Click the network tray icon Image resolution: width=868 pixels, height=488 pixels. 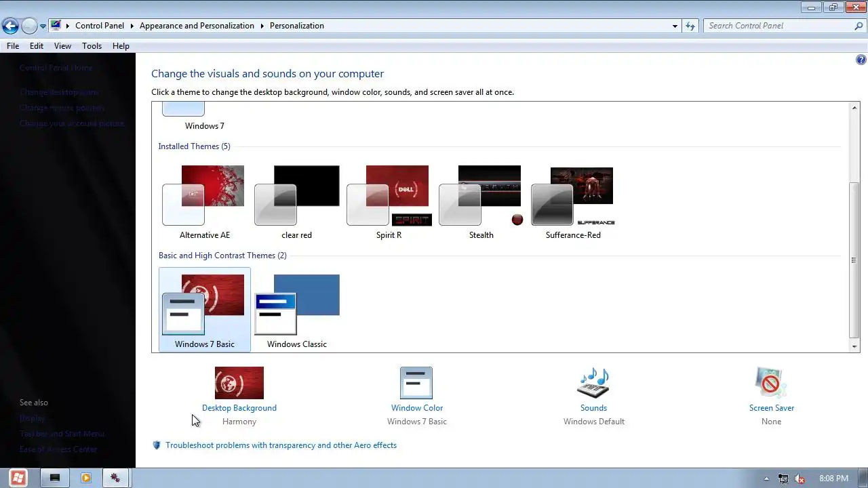coord(783,479)
